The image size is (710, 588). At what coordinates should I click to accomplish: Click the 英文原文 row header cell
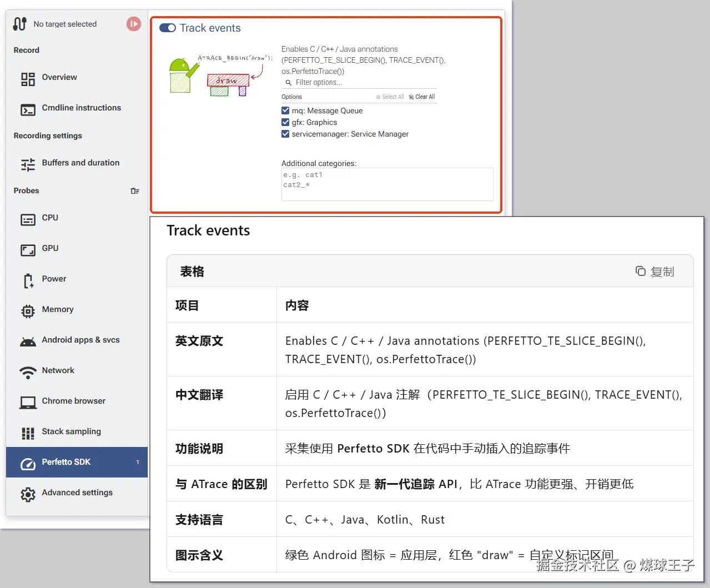point(221,349)
